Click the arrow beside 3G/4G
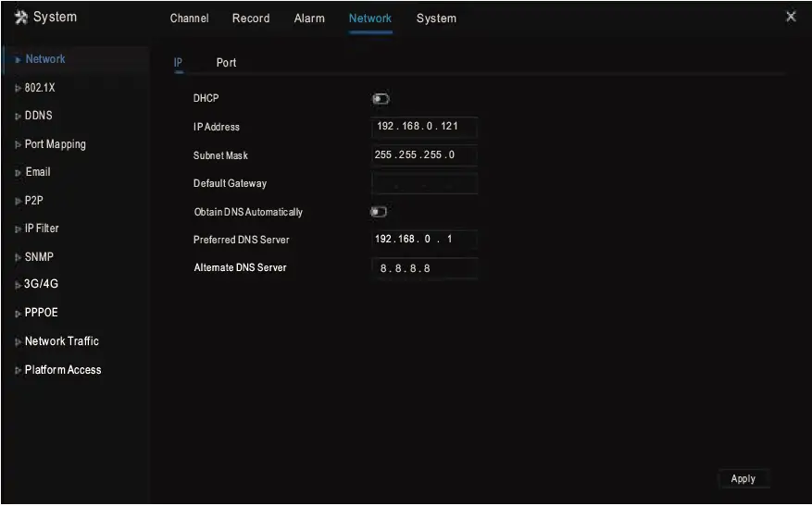 click(19, 285)
